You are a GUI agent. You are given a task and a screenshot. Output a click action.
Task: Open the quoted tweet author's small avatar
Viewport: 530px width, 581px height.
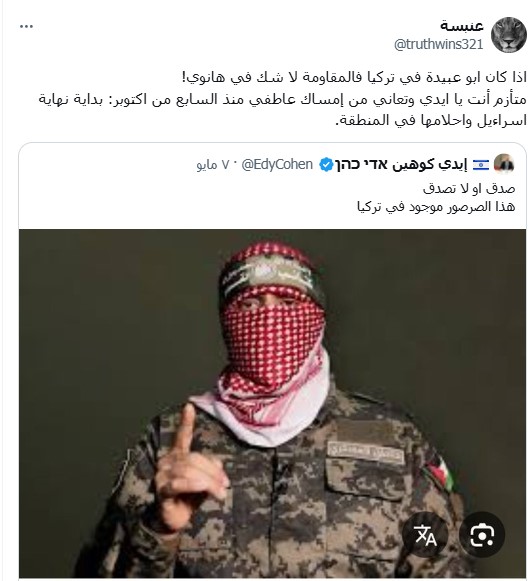point(504,164)
